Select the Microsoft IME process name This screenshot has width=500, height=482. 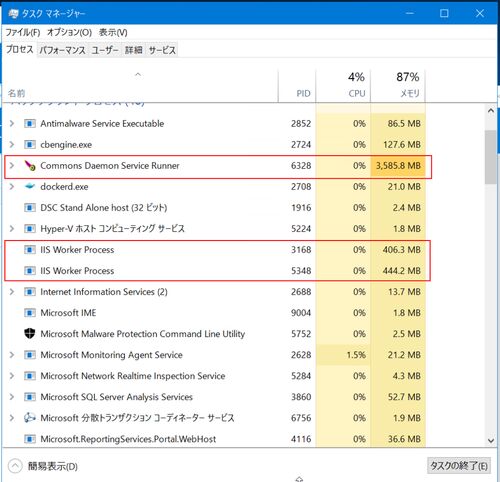click(68, 313)
